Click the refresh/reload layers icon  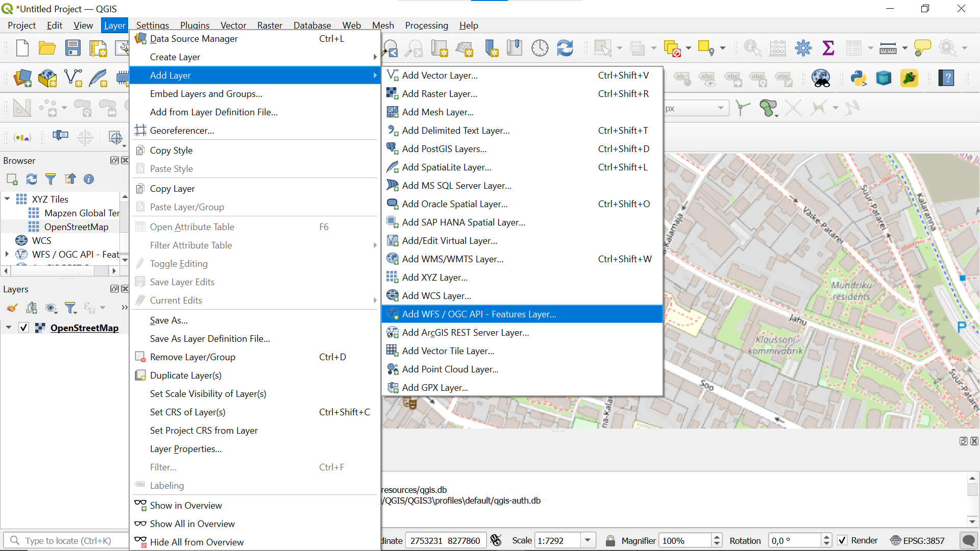(x=31, y=178)
